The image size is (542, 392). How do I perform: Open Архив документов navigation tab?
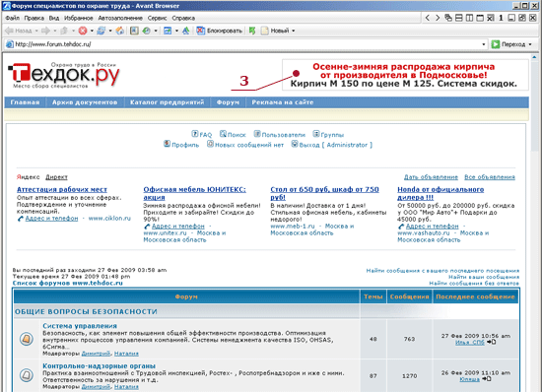(x=85, y=102)
